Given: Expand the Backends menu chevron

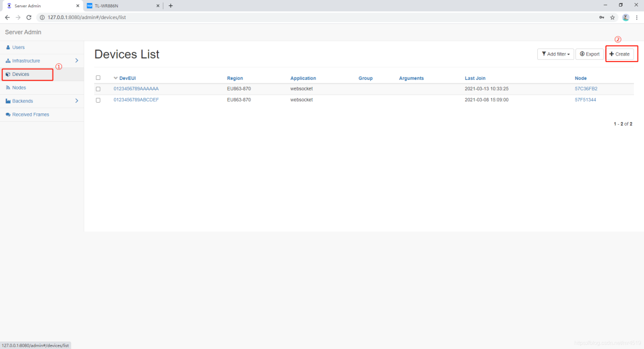Looking at the screenshot, I should (77, 101).
